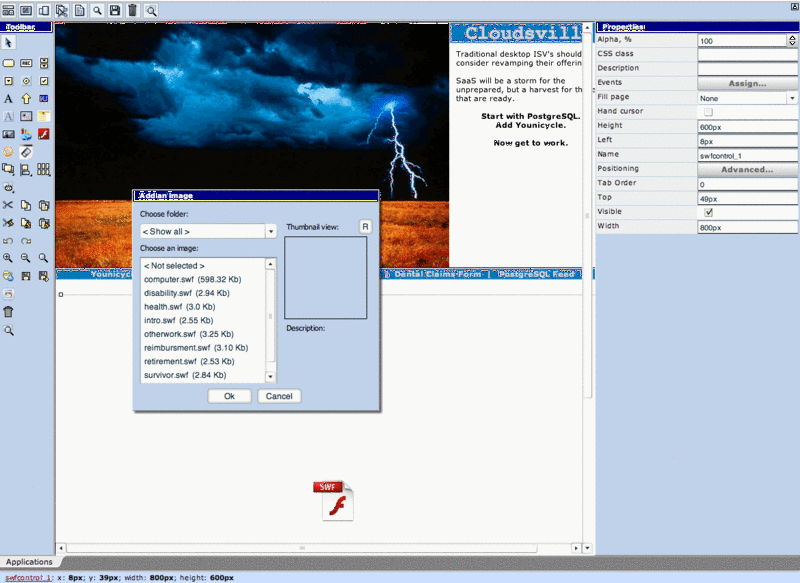Click the Assign... events button
The width and height of the screenshot is (800, 583).
point(746,83)
